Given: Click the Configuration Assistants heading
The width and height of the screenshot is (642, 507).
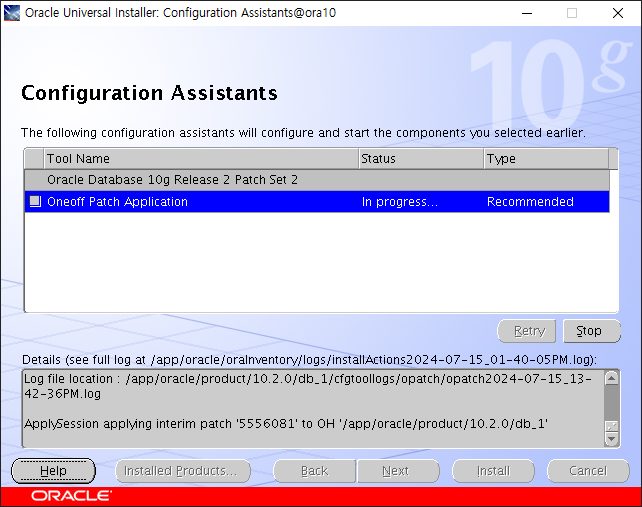Looking at the screenshot, I should (x=149, y=93).
